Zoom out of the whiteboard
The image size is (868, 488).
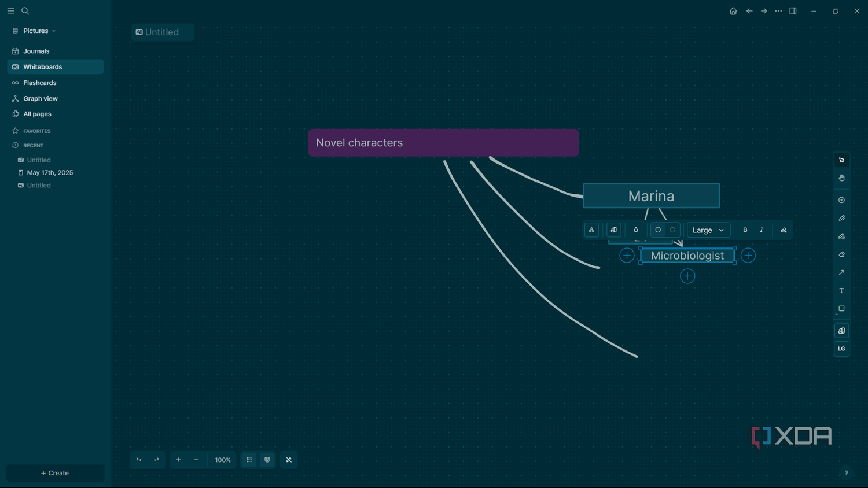tap(196, 460)
